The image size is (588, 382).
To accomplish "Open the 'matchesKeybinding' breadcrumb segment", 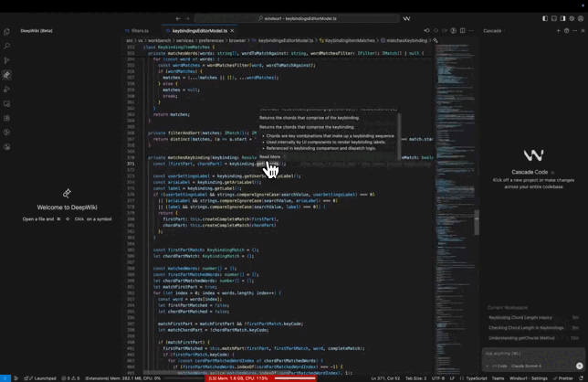I will coord(406,40).
